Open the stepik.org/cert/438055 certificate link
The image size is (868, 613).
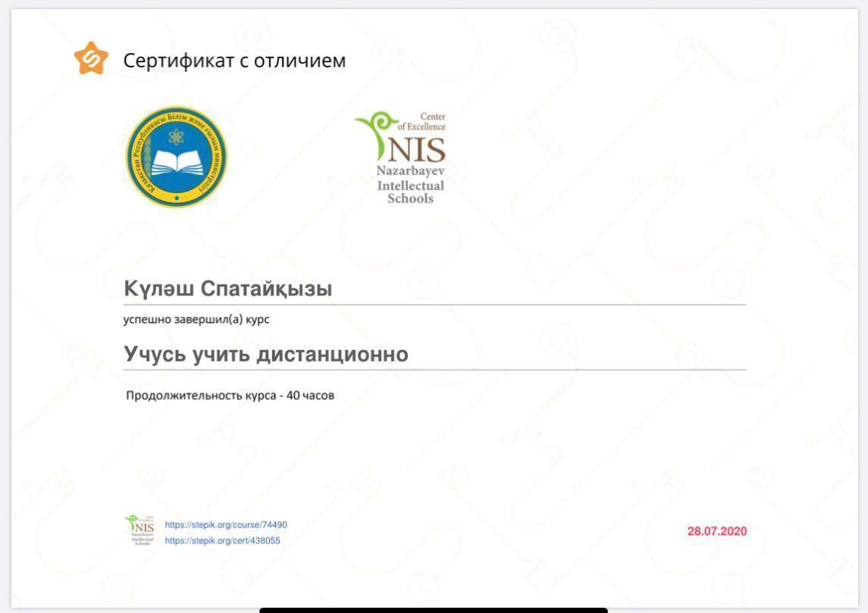pos(222,541)
